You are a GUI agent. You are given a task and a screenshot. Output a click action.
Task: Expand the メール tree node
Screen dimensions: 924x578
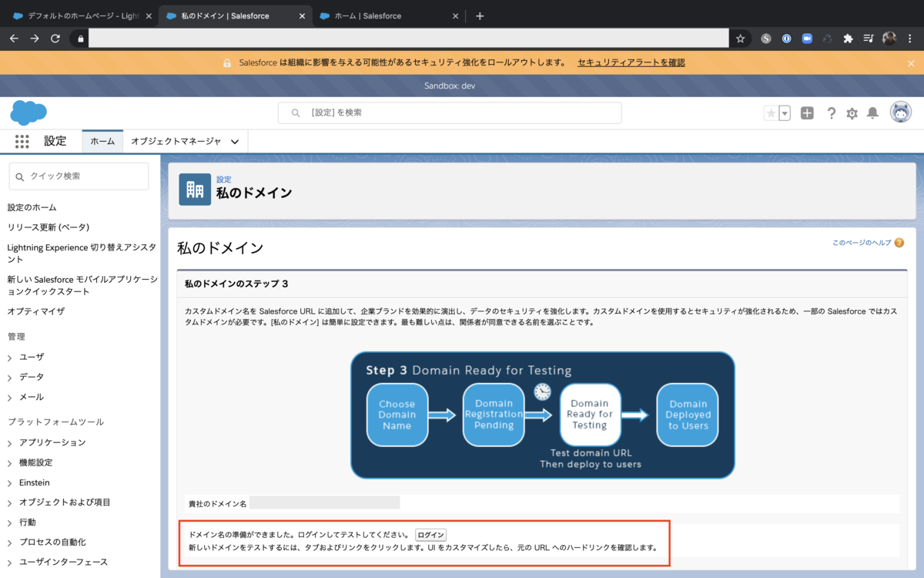[10, 398]
